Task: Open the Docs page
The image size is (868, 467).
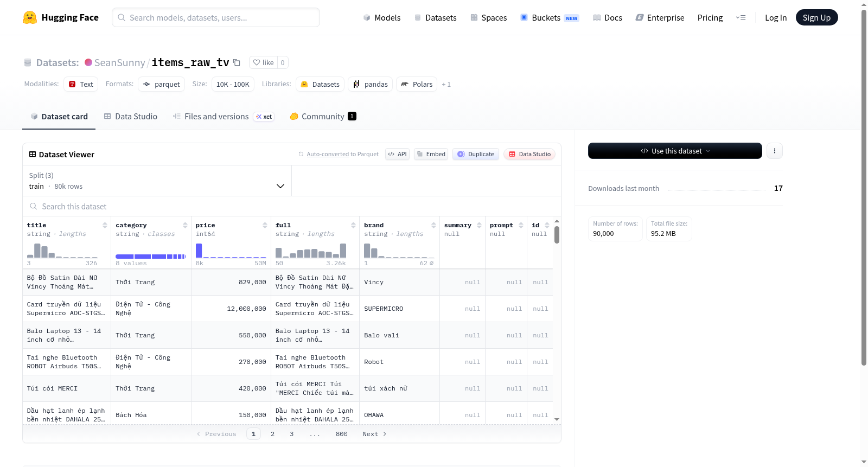Action: (x=607, y=17)
